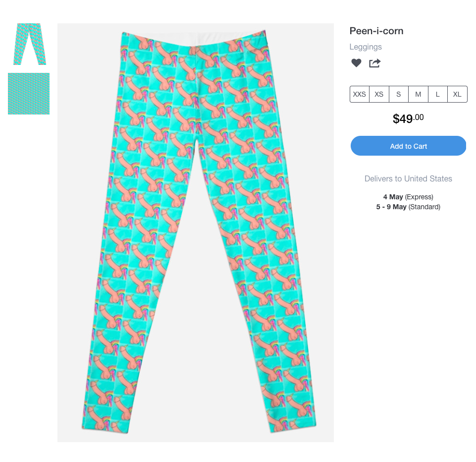Select the leggings preview thumbnail
The width and height of the screenshot is (476, 462).
point(29,44)
